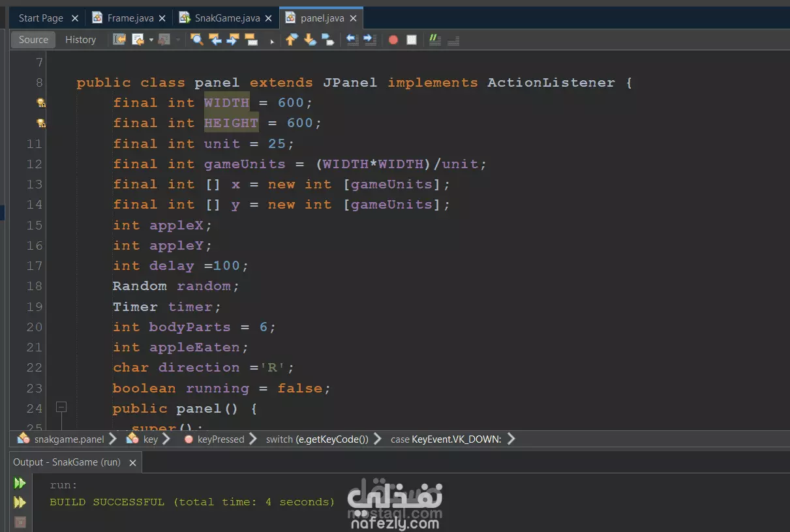Start macro recording red circle icon
The image size is (790, 532).
pyautogui.click(x=393, y=40)
